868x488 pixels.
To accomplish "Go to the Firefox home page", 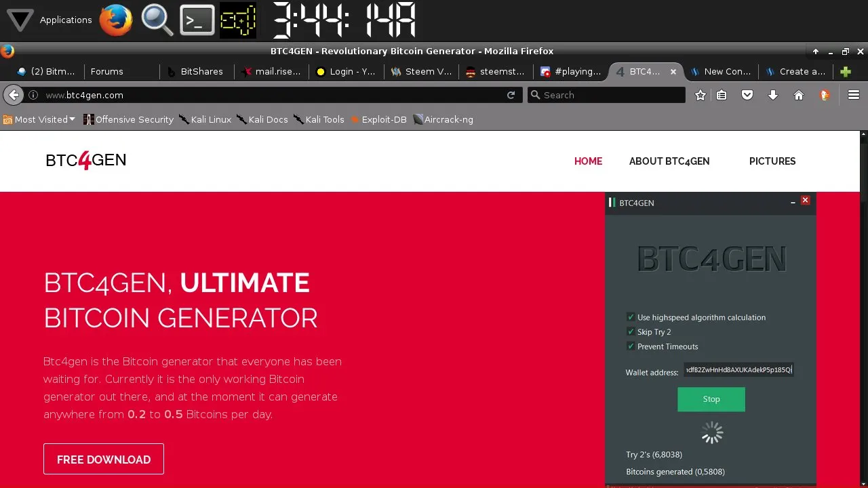I will (x=799, y=95).
